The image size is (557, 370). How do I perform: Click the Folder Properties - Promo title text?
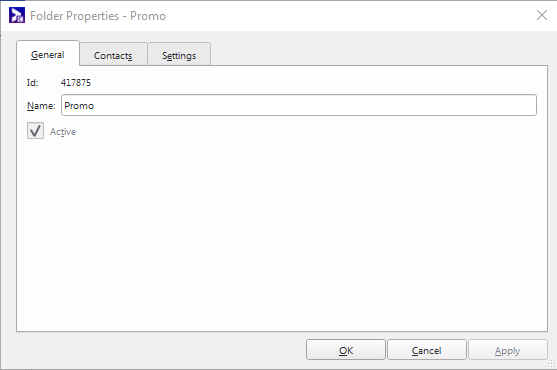pyautogui.click(x=98, y=16)
